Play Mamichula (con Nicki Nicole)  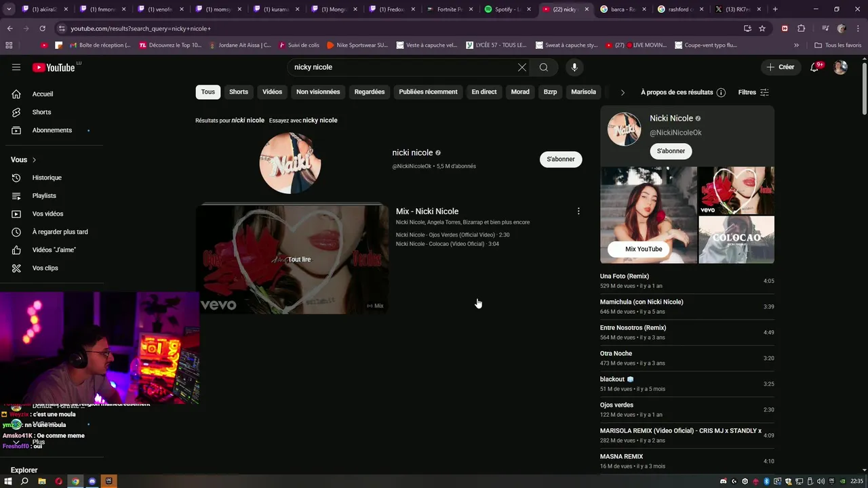pos(687,306)
